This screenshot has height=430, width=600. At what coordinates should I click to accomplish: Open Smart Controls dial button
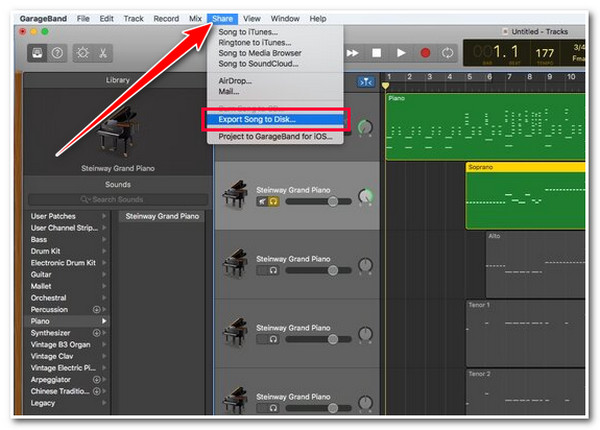point(82,53)
